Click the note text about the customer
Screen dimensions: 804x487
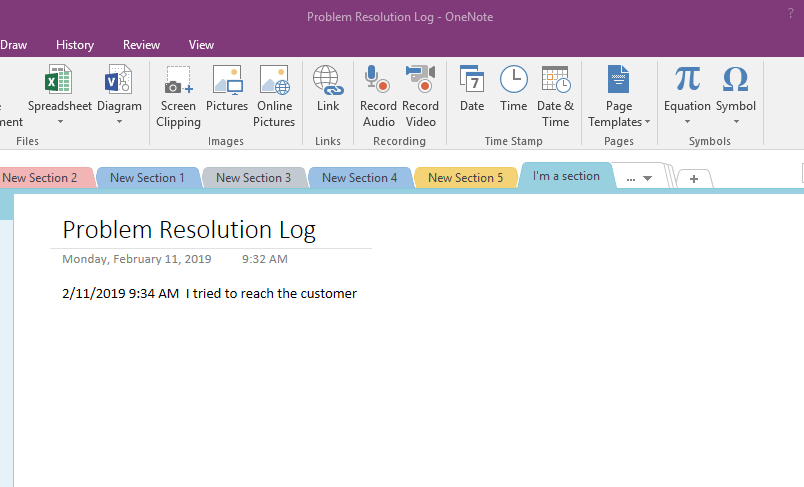[271, 294]
